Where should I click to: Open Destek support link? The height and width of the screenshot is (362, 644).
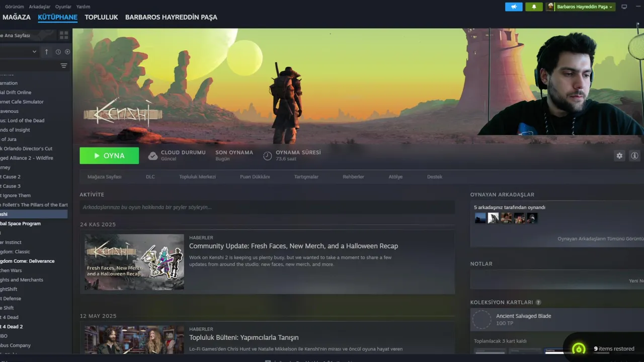coord(435,177)
